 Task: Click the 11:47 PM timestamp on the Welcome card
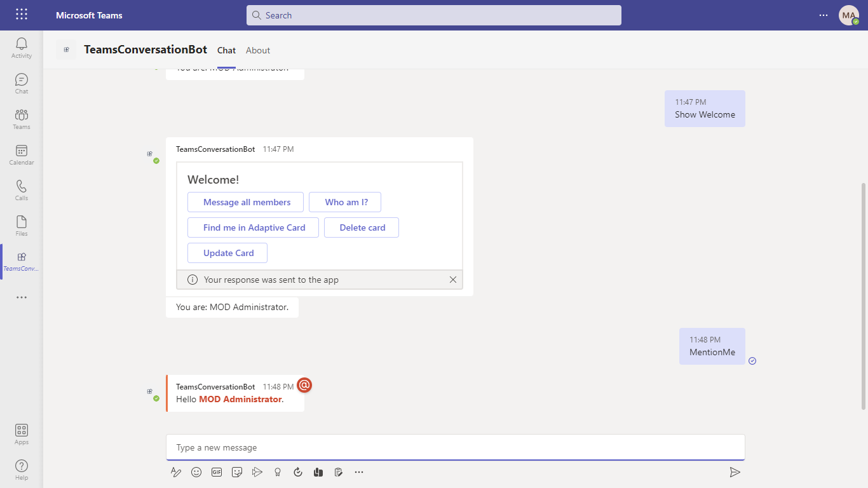tap(278, 149)
